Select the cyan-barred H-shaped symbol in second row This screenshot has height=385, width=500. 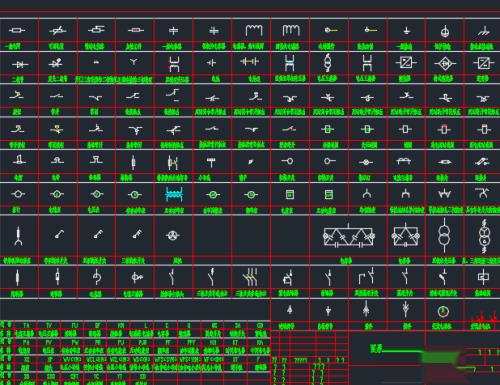click(x=289, y=62)
